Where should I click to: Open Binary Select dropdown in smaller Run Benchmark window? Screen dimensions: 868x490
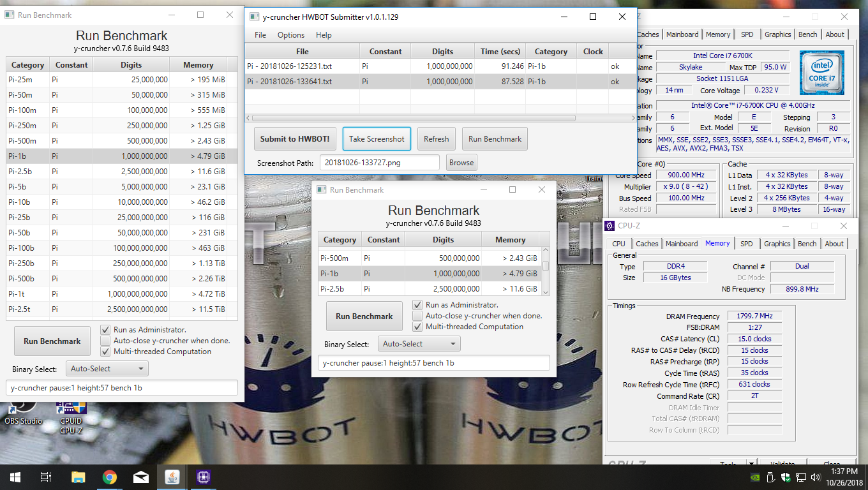coord(419,344)
